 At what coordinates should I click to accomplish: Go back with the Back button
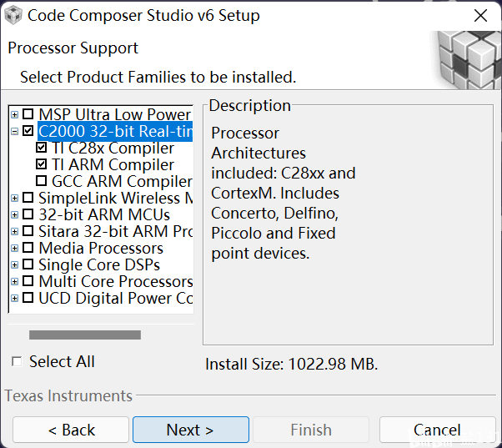point(71,430)
